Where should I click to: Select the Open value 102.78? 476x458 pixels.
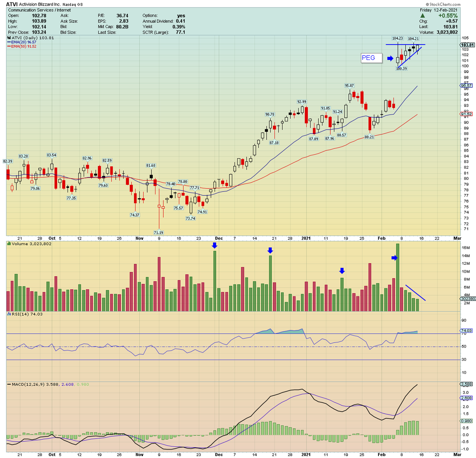[39, 15]
